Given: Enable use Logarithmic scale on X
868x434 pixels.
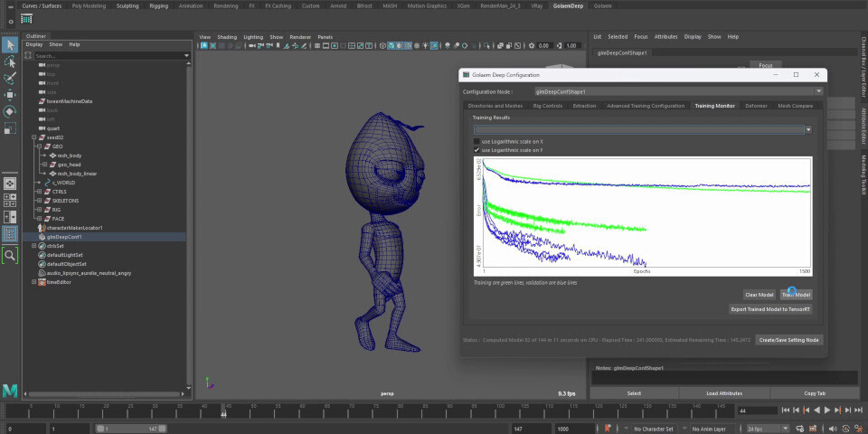Looking at the screenshot, I should click(476, 142).
